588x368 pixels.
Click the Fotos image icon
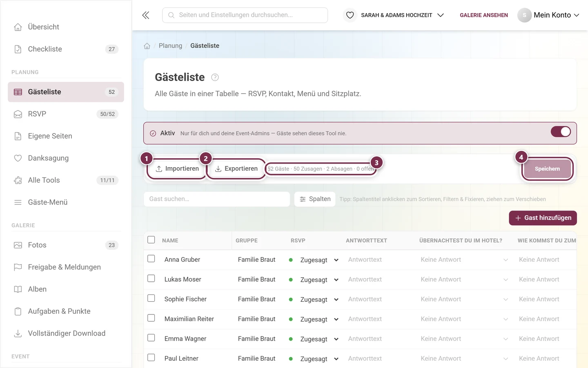pyautogui.click(x=18, y=245)
